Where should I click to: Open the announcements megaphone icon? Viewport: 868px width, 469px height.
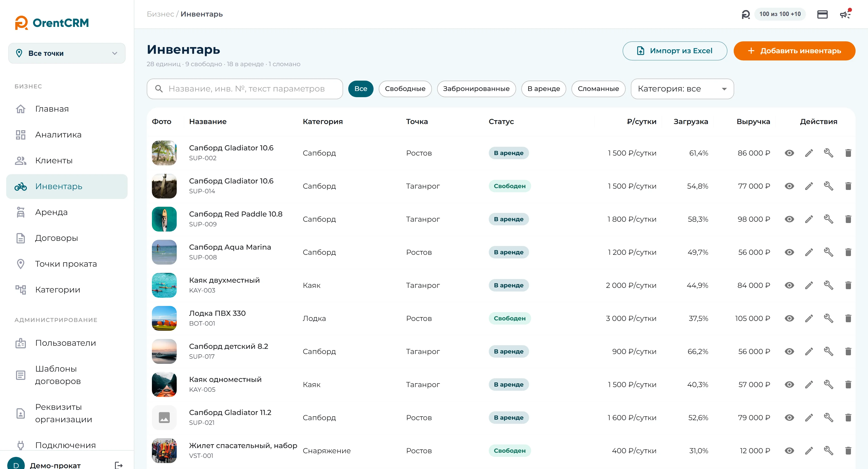point(845,14)
